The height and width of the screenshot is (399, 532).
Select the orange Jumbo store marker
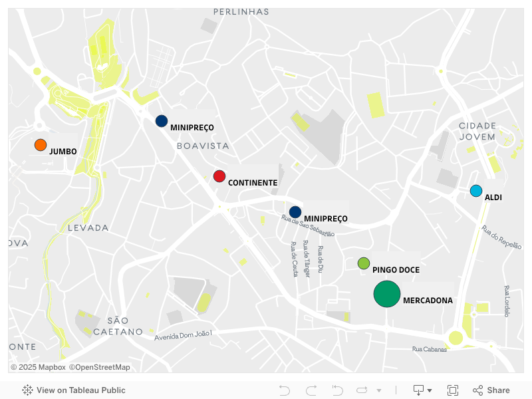click(41, 145)
